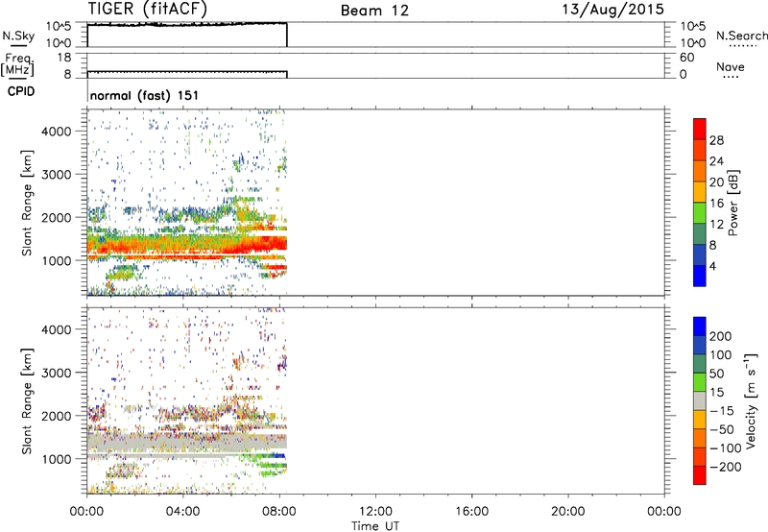Click the "60" Nave axis tick label
The image size is (768, 532).
pos(687,58)
